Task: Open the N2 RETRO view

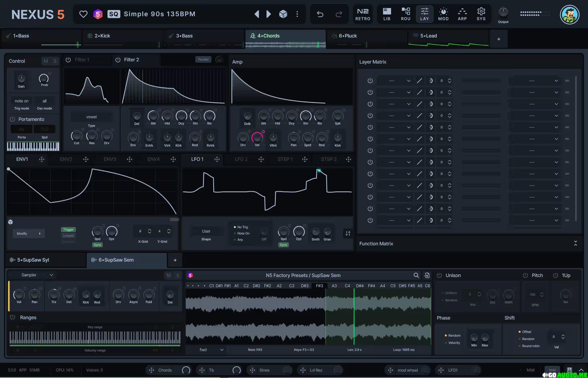Action: 363,14
